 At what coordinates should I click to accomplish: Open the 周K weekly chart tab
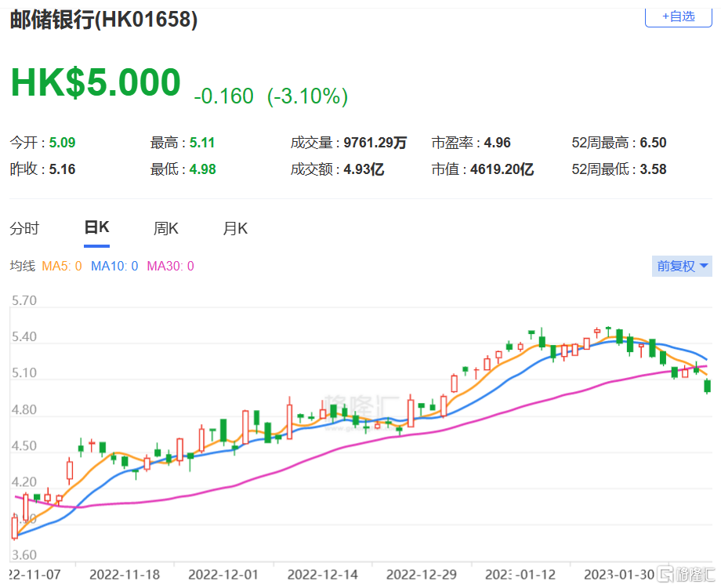165,229
